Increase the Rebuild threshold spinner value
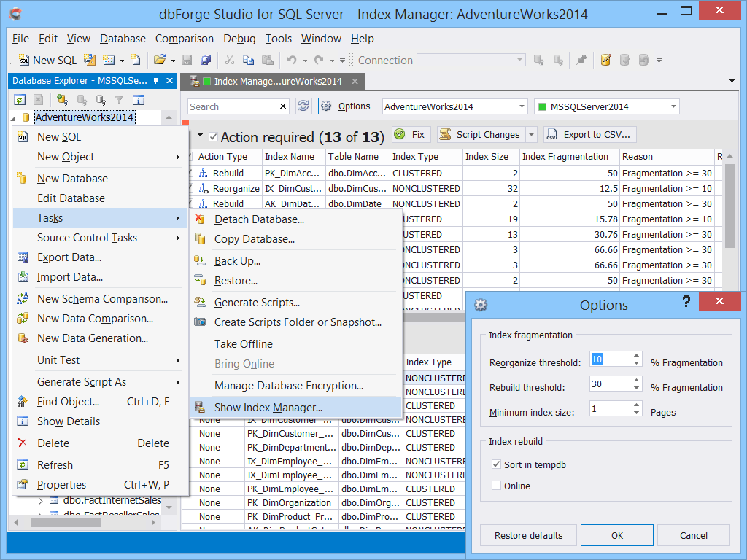The width and height of the screenshot is (747, 560). pyautogui.click(x=636, y=380)
